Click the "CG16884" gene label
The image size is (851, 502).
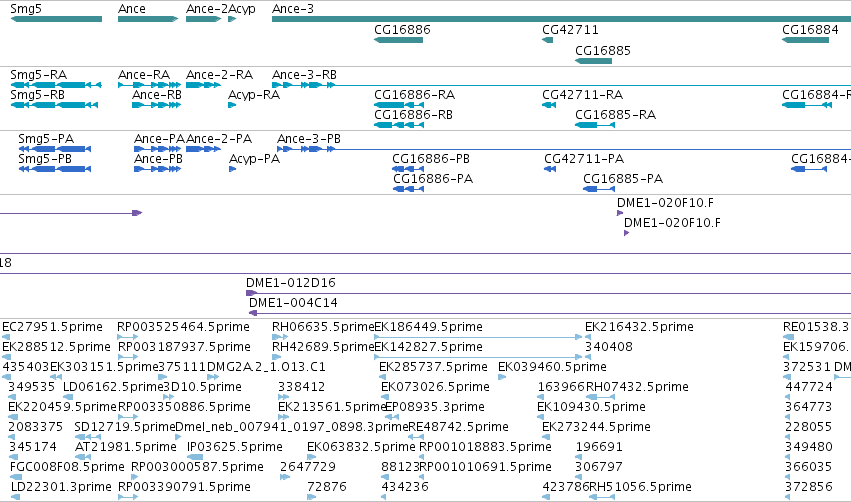(810, 30)
